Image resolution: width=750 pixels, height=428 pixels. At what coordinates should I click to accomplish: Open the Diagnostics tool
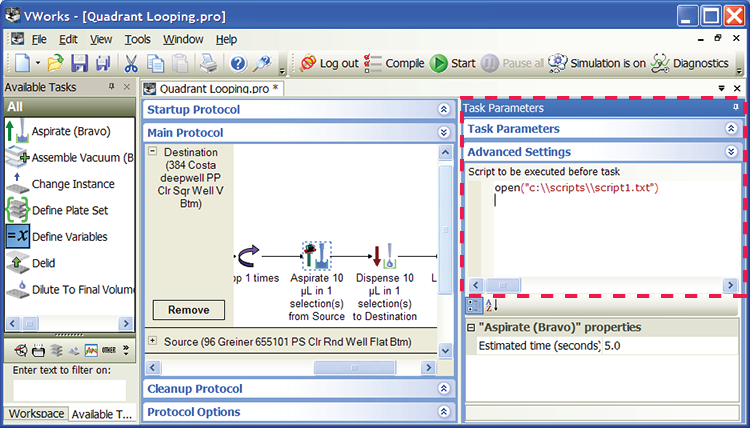point(688,63)
